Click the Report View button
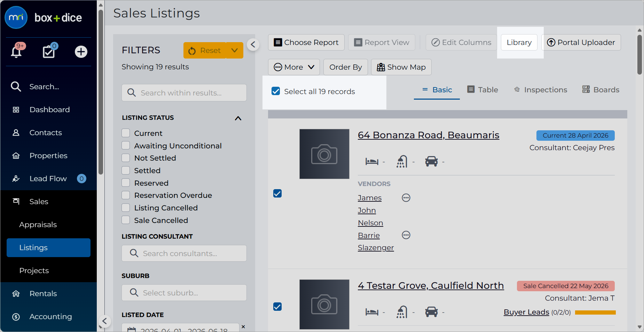Screen dimensions: 644x332 click(382, 43)
